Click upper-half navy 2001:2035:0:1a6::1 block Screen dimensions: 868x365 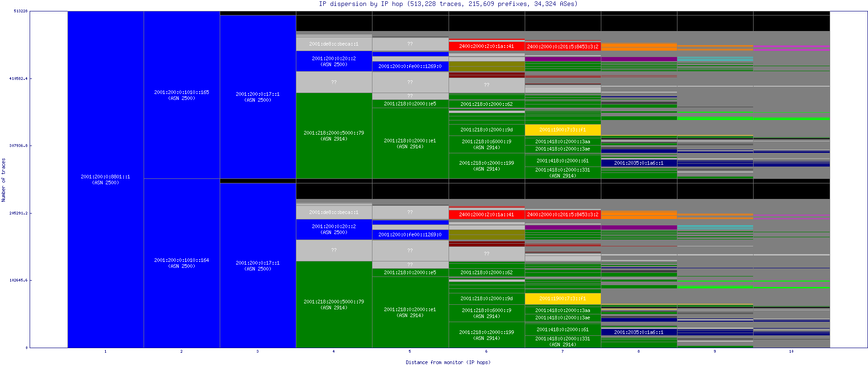click(639, 163)
